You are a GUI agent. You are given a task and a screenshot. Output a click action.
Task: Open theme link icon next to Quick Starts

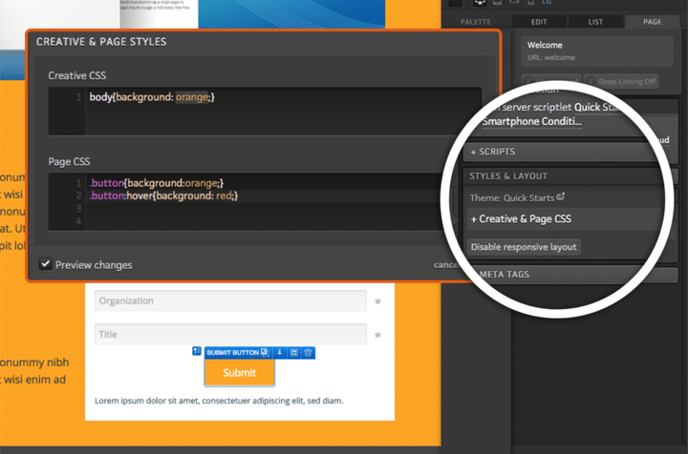pyautogui.click(x=561, y=197)
